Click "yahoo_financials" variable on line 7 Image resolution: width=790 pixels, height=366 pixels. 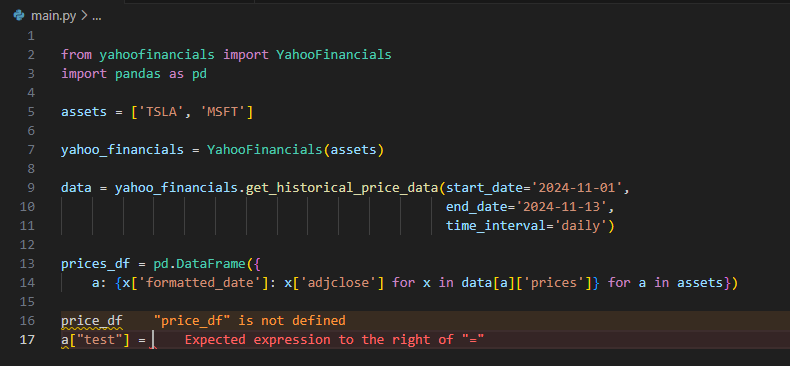(122, 150)
